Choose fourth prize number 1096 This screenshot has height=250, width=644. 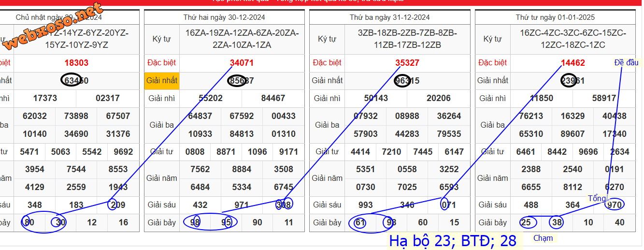pyautogui.click(x=258, y=152)
